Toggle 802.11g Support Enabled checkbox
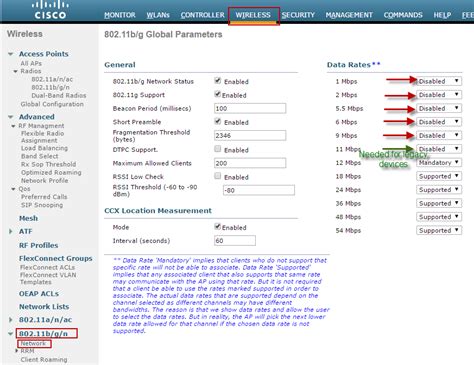Image resolution: width=474 pixels, height=365 pixels. click(x=218, y=94)
